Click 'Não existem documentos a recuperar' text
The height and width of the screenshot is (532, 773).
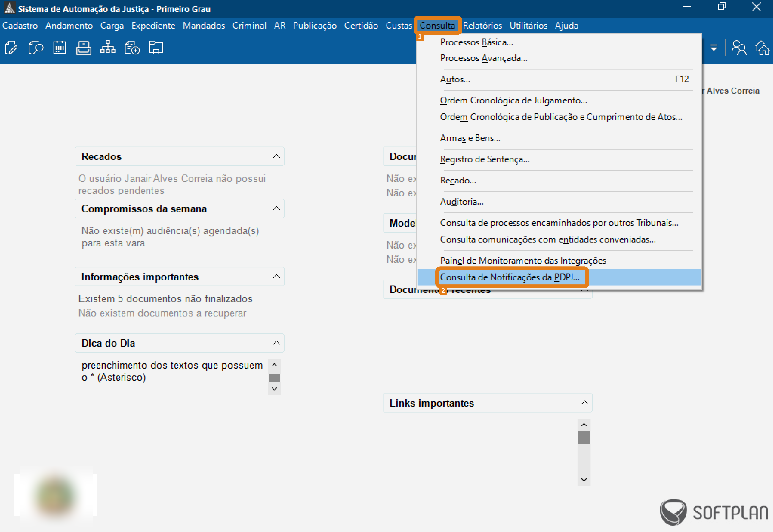[162, 313]
